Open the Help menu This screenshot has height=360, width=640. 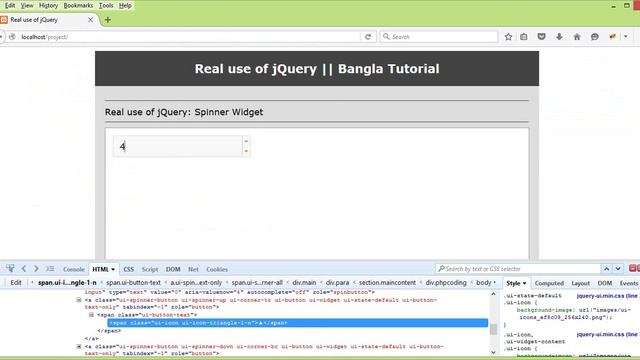125,6
